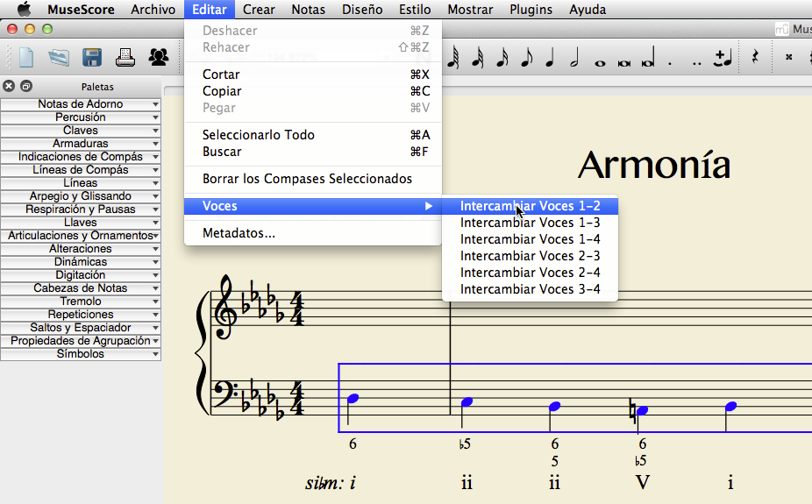Expand the Dinámicas palette

pyautogui.click(x=81, y=262)
